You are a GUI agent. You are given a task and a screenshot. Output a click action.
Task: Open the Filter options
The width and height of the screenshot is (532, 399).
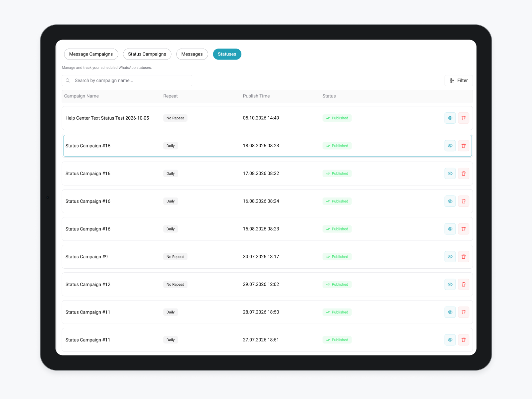459,80
